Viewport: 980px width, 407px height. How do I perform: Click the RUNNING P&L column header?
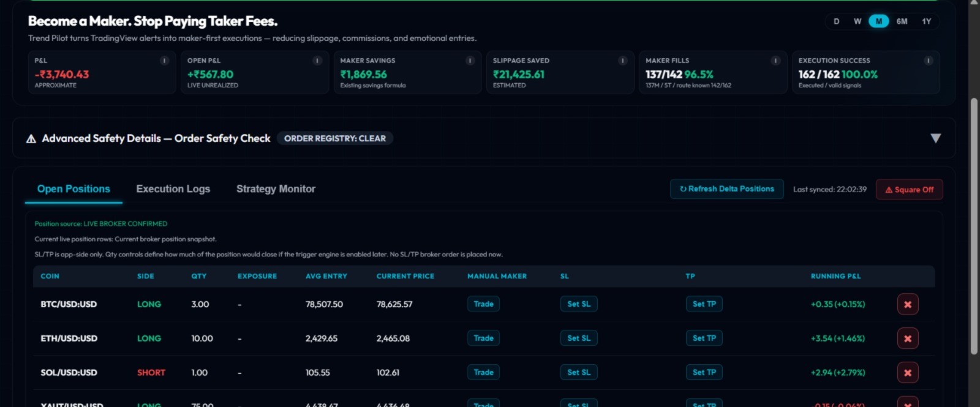tap(835, 277)
